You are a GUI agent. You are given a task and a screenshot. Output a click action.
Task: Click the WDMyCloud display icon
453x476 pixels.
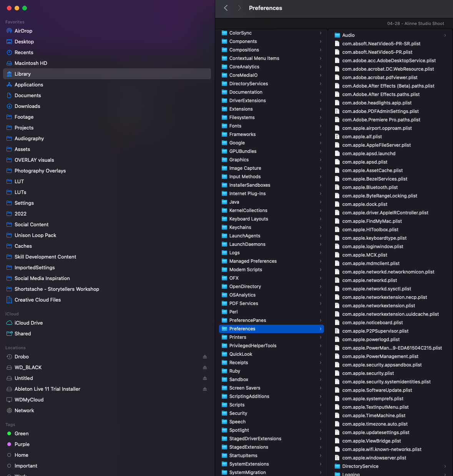click(9, 400)
